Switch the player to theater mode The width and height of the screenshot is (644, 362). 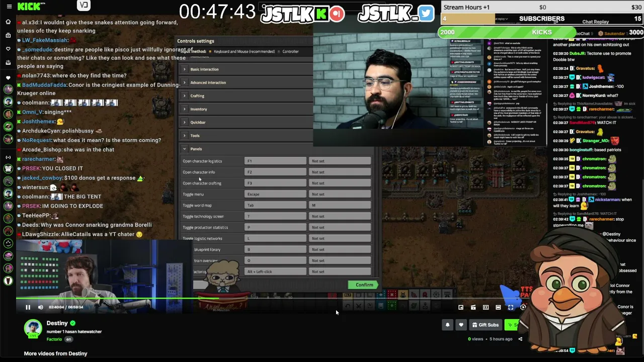[498, 307]
